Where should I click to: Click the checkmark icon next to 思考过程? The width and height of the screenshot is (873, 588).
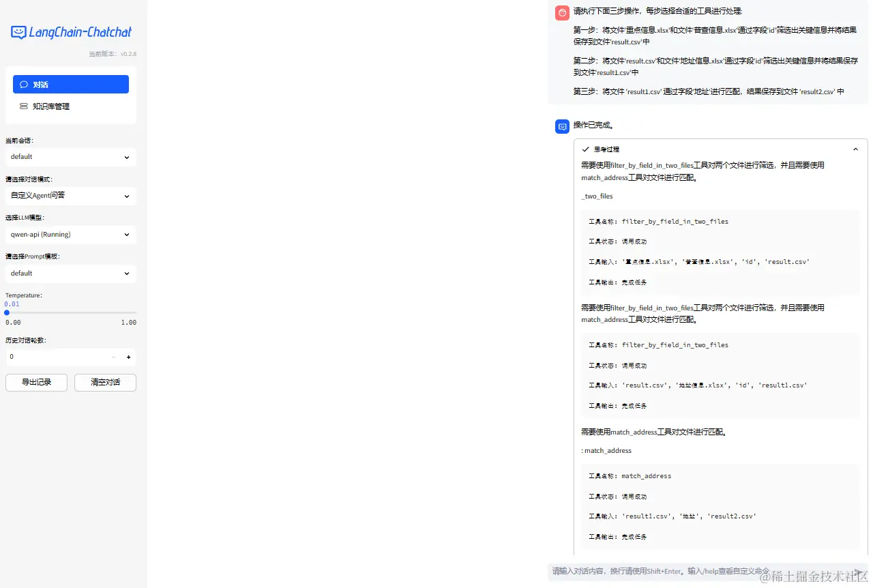(585, 149)
